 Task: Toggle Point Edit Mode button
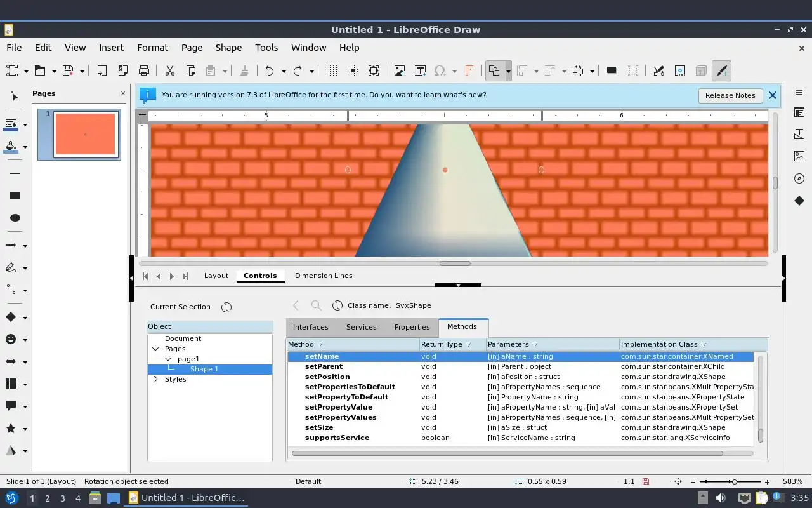pyautogui.click(x=658, y=70)
